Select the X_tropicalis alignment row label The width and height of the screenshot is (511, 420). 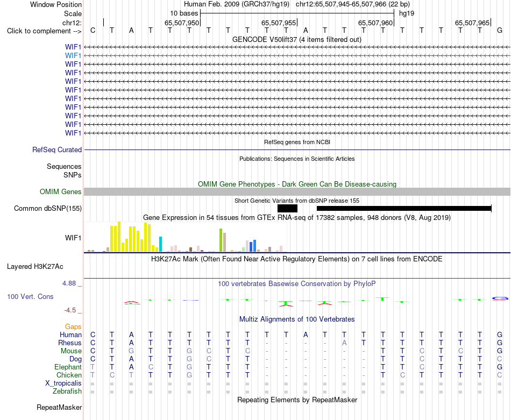click(63, 383)
